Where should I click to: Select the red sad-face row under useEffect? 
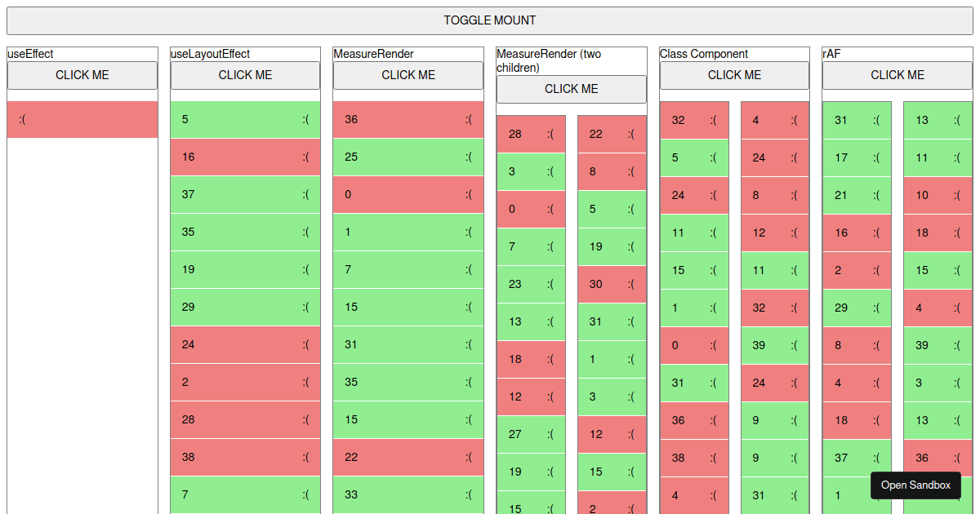(82, 119)
